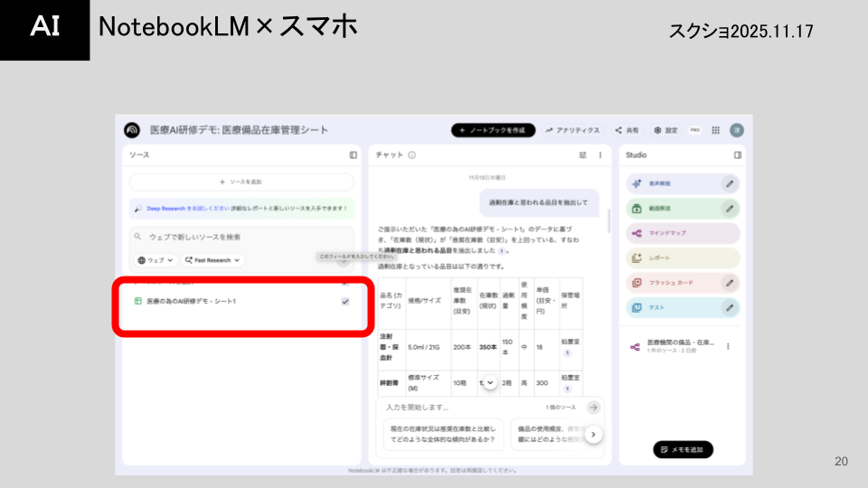This screenshot has width=868, height=488.
Task: Collapse the Studio panel icon
Action: point(738,155)
